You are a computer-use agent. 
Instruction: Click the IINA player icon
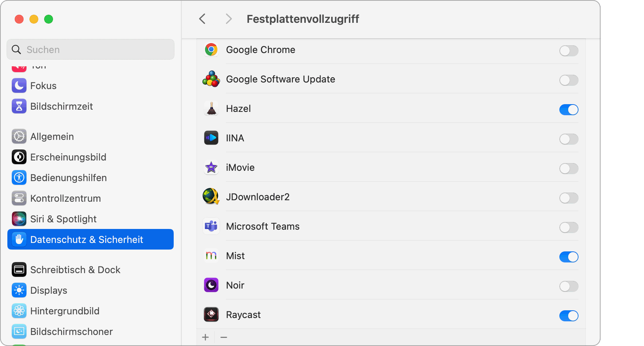(211, 138)
